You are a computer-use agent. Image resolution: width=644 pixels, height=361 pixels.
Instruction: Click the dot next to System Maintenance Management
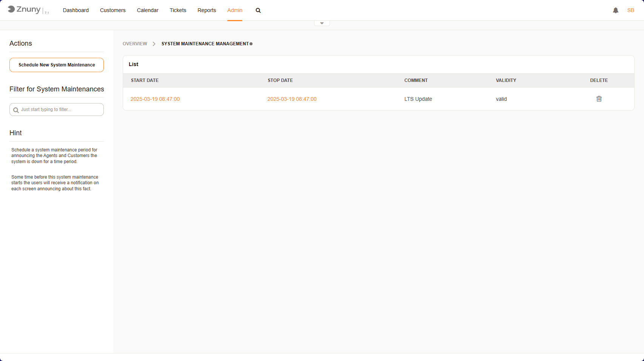coord(251,43)
